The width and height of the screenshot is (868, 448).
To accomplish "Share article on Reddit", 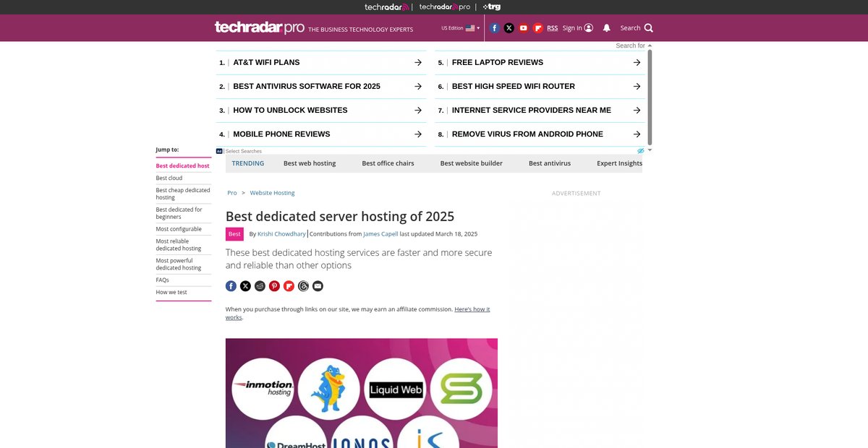I will pos(260,286).
